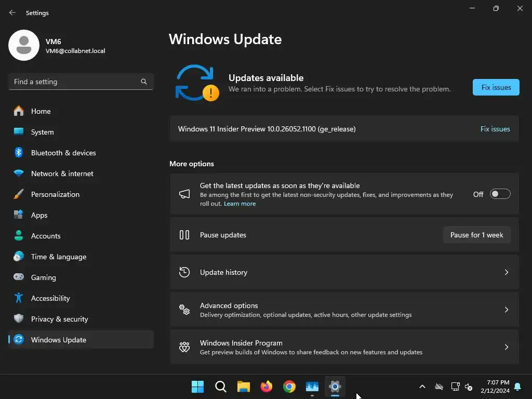
Task: Click the Apps icon in sidebar
Action: pos(19,215)
